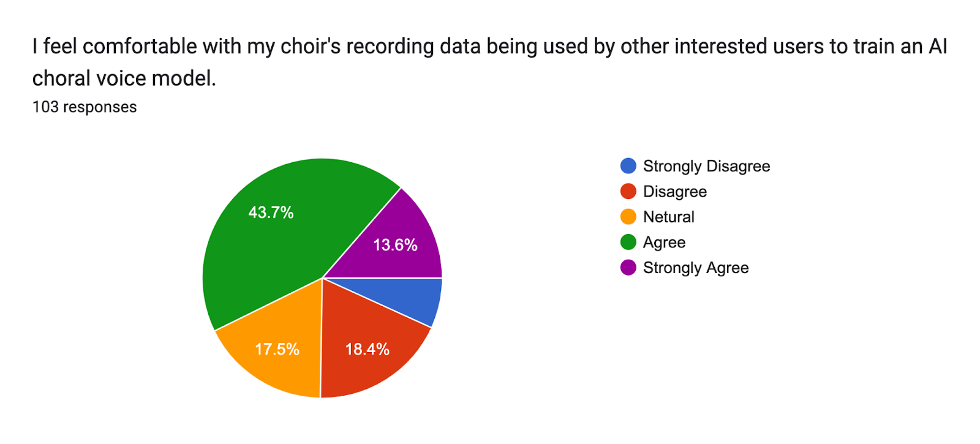Click the purple Strongly Agree legend dot
Image resolution: width=980 pixels, height=444 pixels.
tap(628, 268)
